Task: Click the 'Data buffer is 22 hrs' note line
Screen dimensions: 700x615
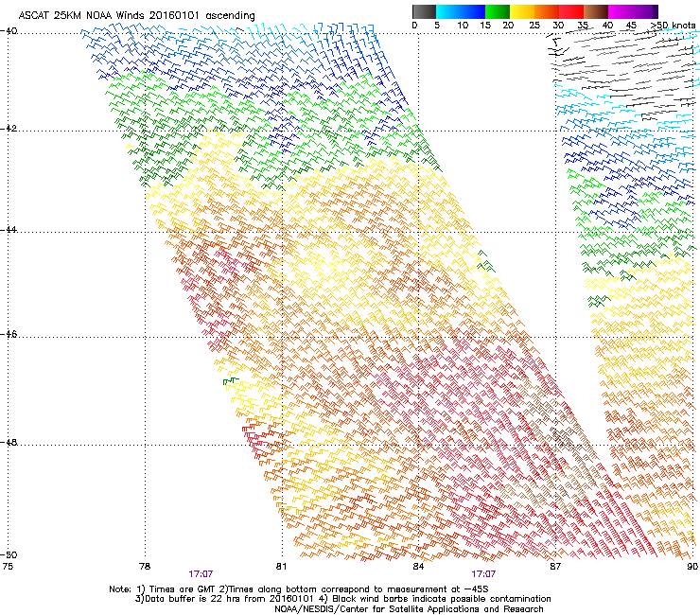Action: [x=342, y=599]
